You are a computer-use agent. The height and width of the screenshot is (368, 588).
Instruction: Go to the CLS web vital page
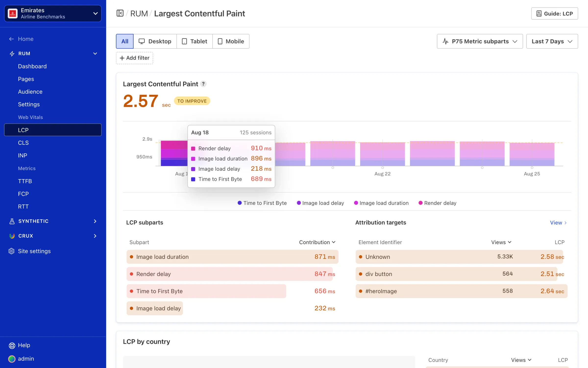[x=23, y=143]
